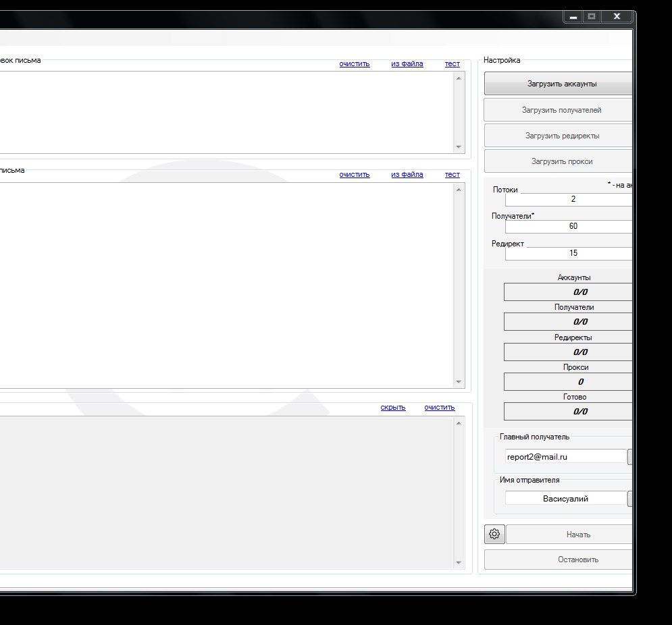
Task: Click the letter body scrollbar up arrow
Action: click(x=459, y=190)
